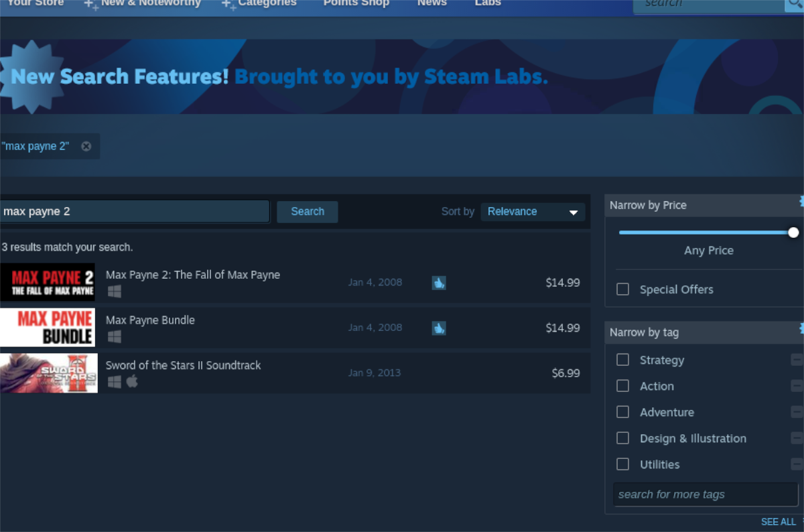The image size is (804, 532).
Task: Open the New & Noteworthy menu
Action: (x=151, y=3)
